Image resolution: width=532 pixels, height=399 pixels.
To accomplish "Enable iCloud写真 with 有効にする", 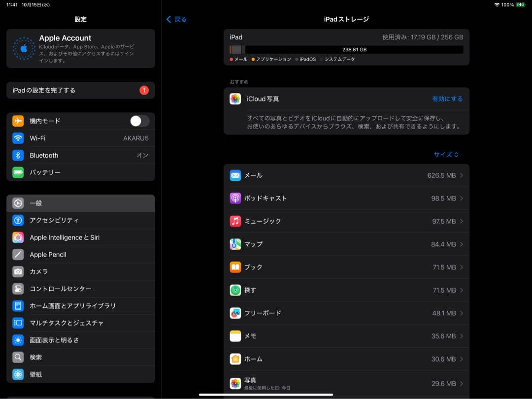I will point(447,99).
